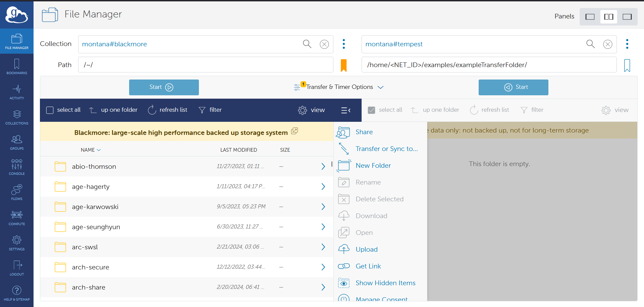Open Compute in the sidebar

(x=17, y=218)
